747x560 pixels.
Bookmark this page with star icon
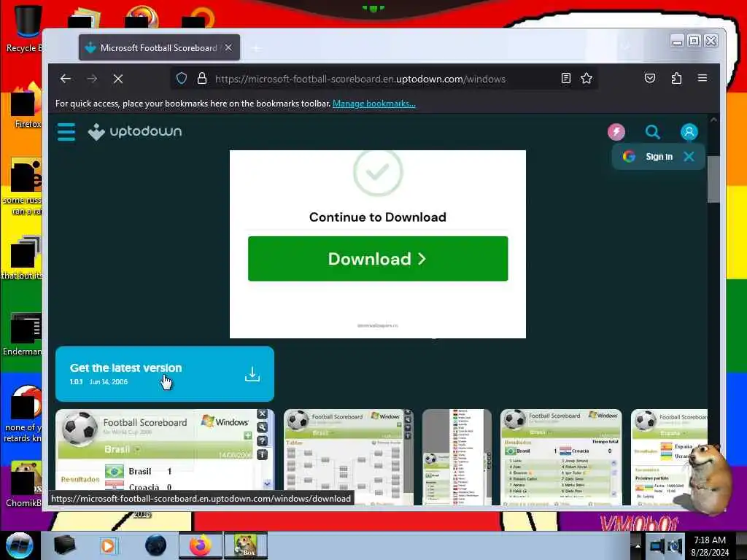tap(587, 78)
